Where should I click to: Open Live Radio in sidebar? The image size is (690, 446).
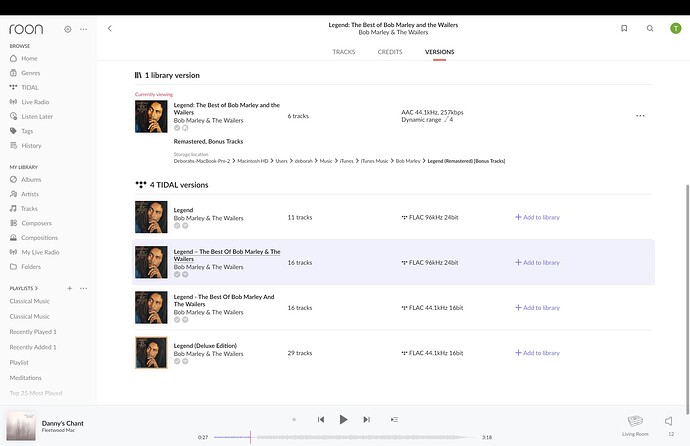pyautogui.click(x=29, y=102)
